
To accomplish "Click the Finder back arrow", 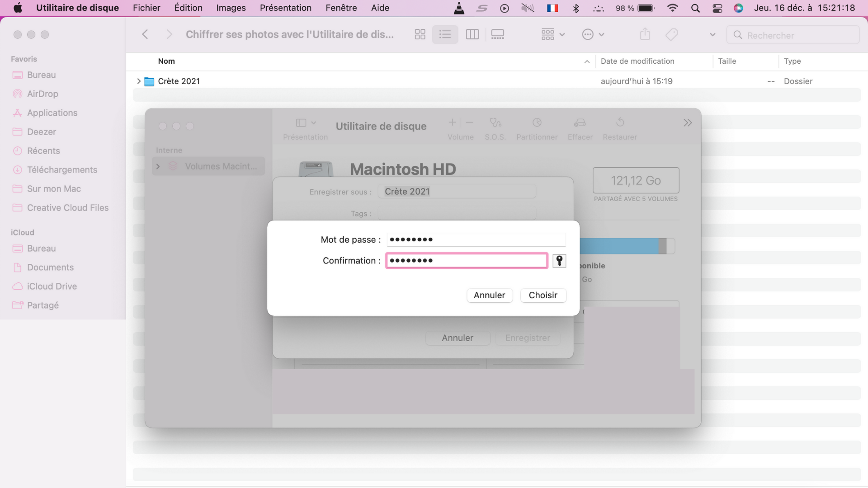I will pyautogui.click(x=145, y=34).
